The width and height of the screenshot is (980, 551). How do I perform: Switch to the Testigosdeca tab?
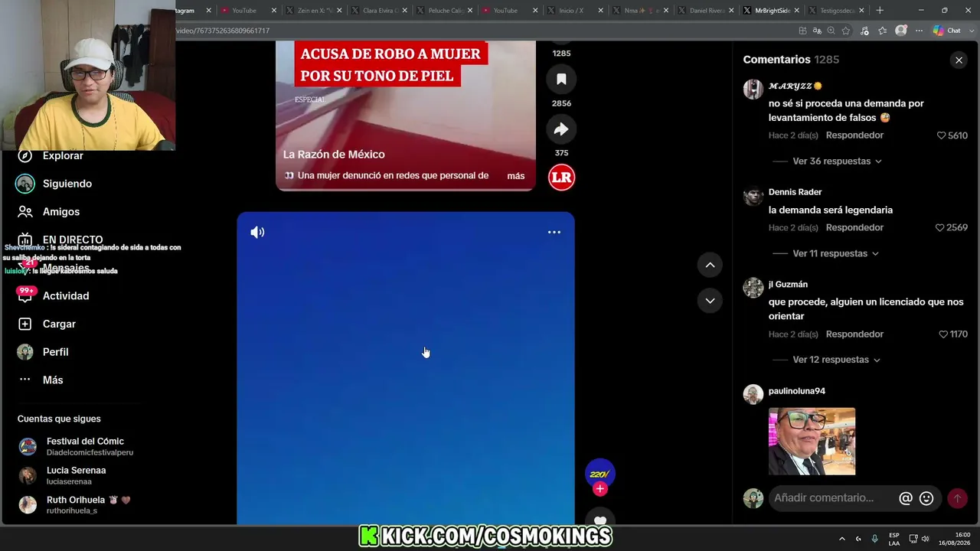coord(836,11)
